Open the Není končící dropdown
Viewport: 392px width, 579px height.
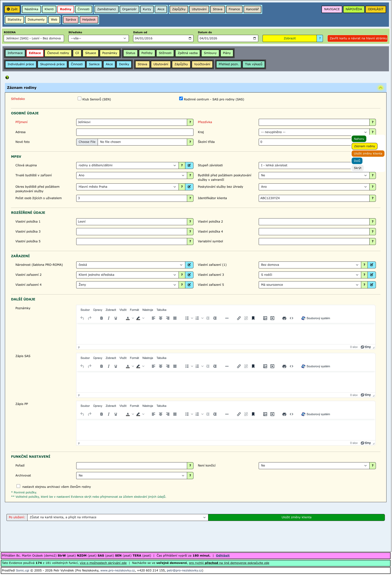click(314, 466)
